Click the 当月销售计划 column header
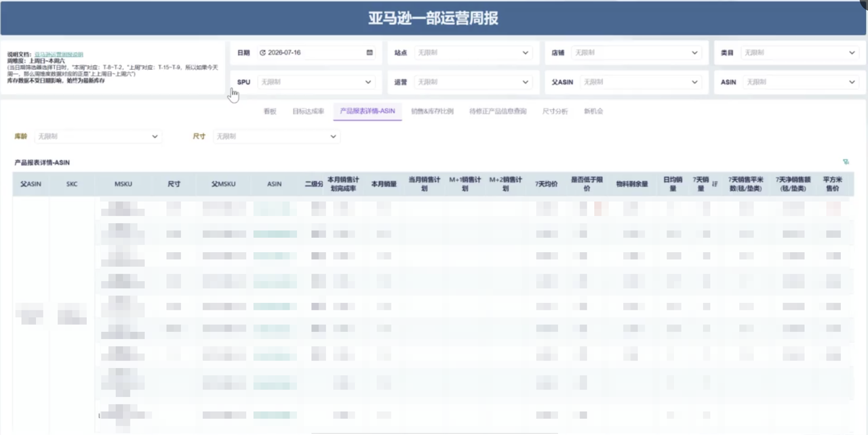 coord(424,184)
